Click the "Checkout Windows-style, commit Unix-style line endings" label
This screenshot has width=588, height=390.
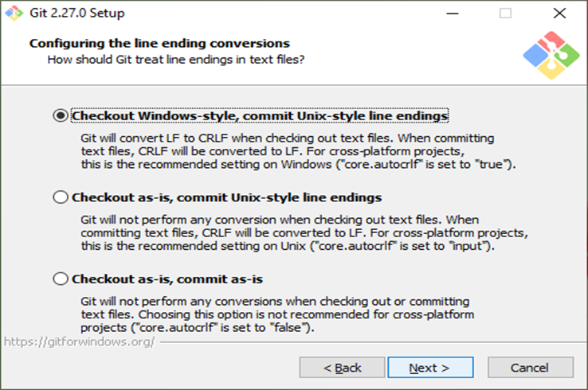coord(260,116)
